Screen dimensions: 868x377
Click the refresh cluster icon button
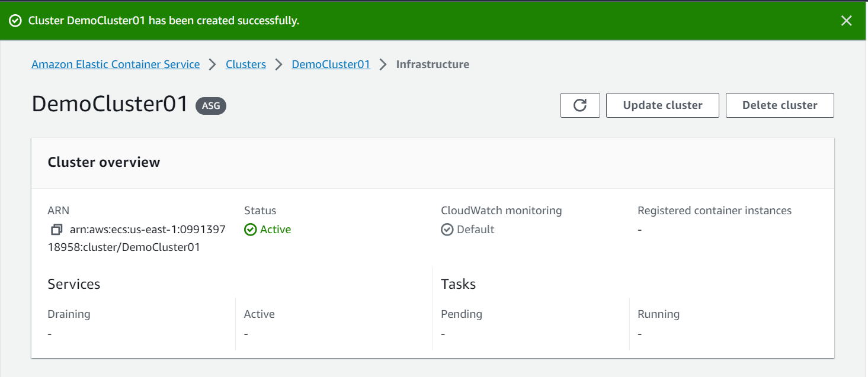tap(580, 105)
